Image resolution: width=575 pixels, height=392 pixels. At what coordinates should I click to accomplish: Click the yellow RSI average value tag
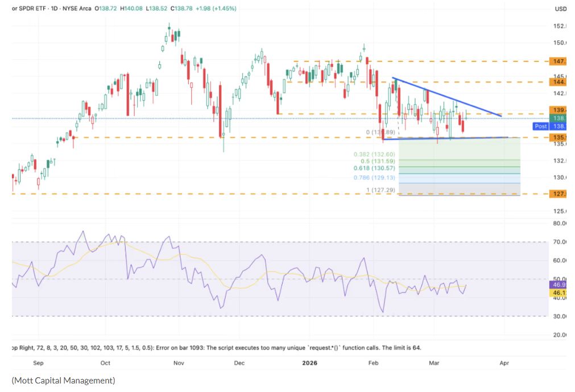(558, 293)
